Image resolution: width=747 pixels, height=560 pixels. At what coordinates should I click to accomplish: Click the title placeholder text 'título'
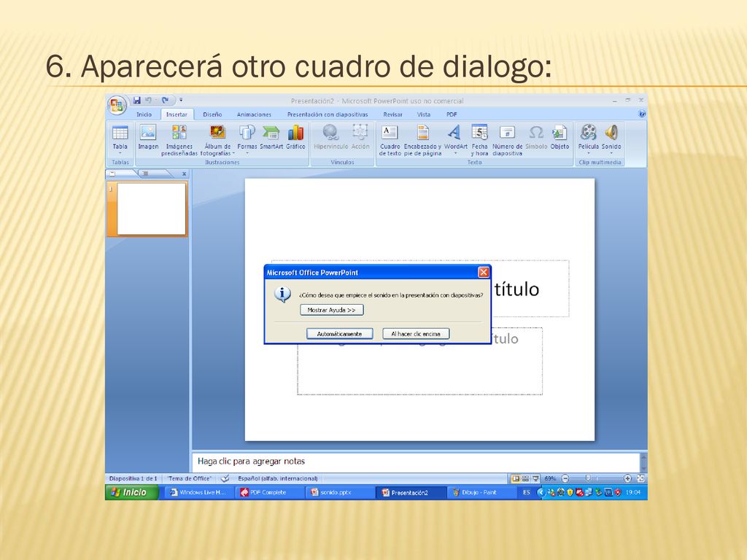click(x=516, y=289)
